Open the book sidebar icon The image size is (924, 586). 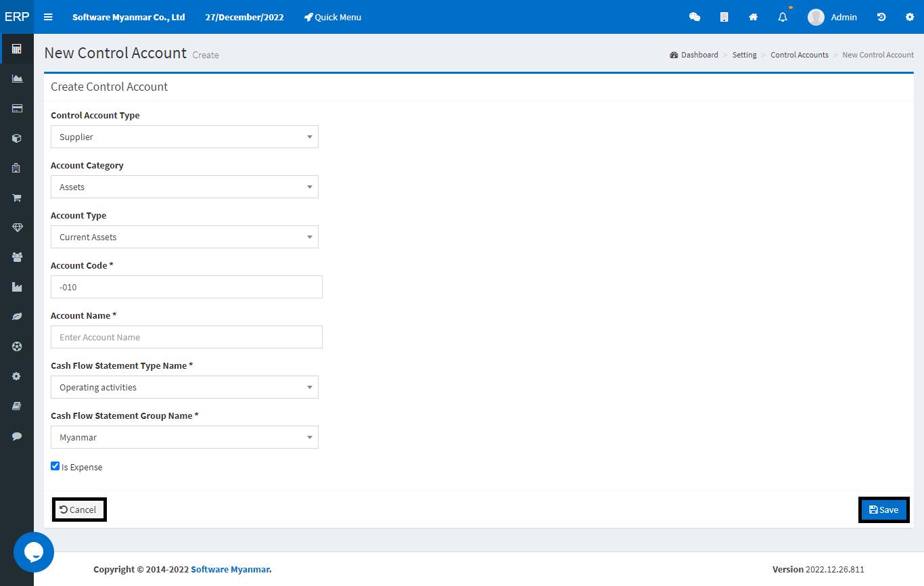pyautogui.click(x=17, y=406)
